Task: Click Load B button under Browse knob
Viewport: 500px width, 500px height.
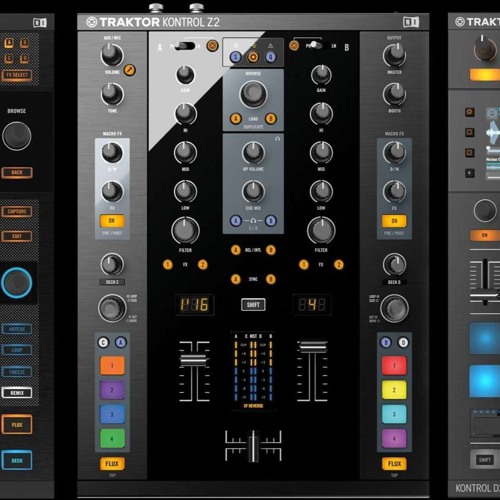Action: [x=271, y=118]
